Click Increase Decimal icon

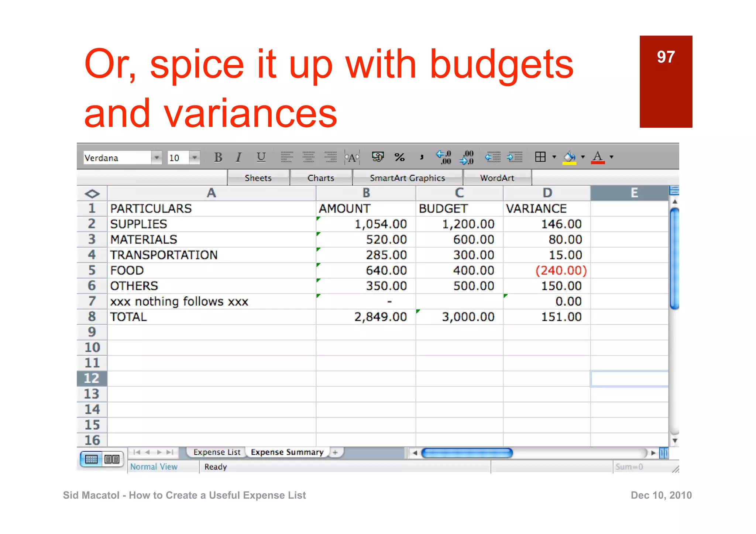pos(443,157)
